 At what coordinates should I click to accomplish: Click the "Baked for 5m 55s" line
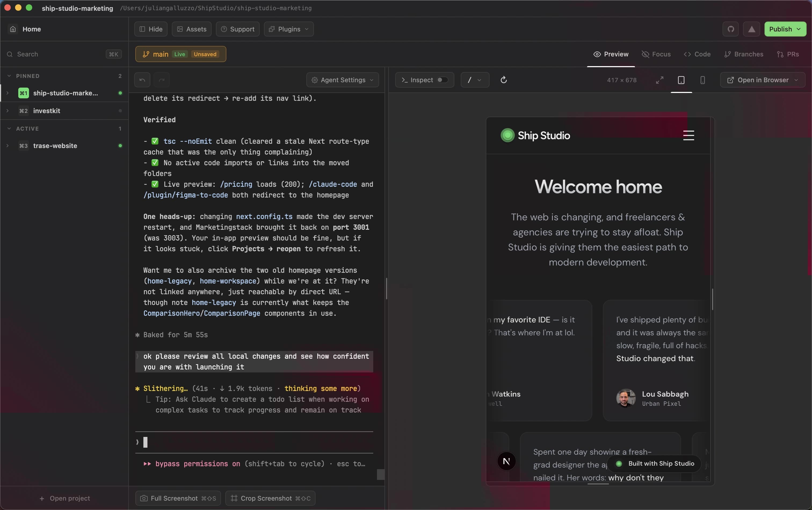(x=175, y=335)
